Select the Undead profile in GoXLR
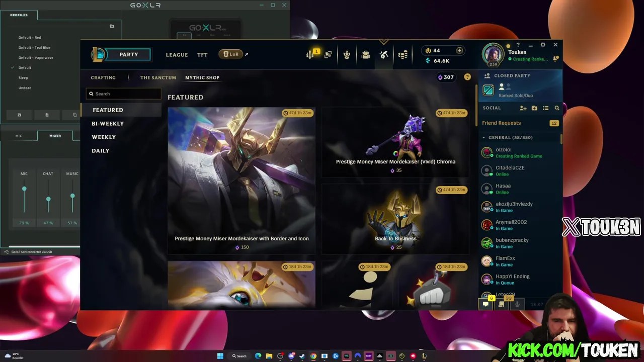The width and height of the screenshot is (644, 362). click(25, 87)
